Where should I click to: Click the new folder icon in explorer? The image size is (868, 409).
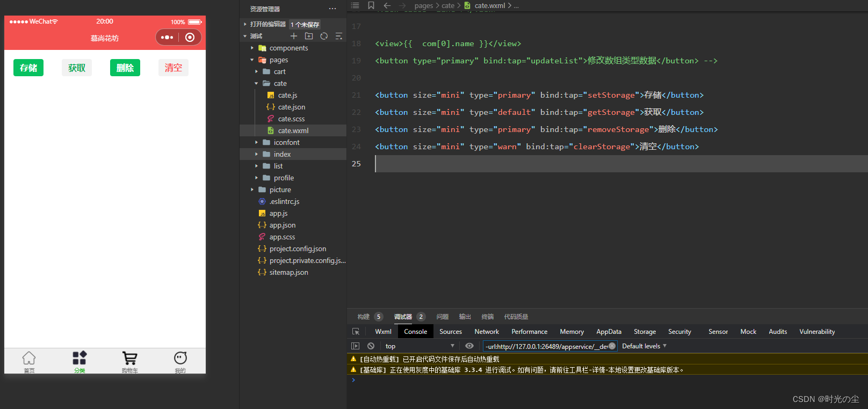tap(309, 36)
